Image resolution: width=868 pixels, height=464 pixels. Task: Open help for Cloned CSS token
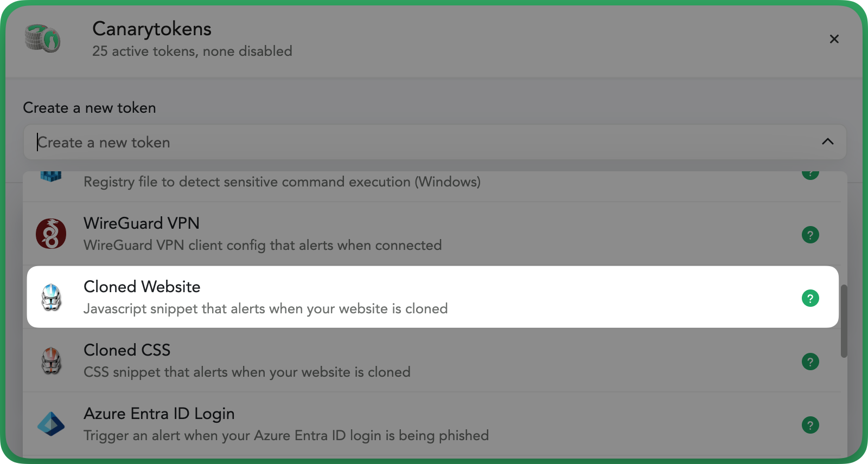click(x=810, y=362)
